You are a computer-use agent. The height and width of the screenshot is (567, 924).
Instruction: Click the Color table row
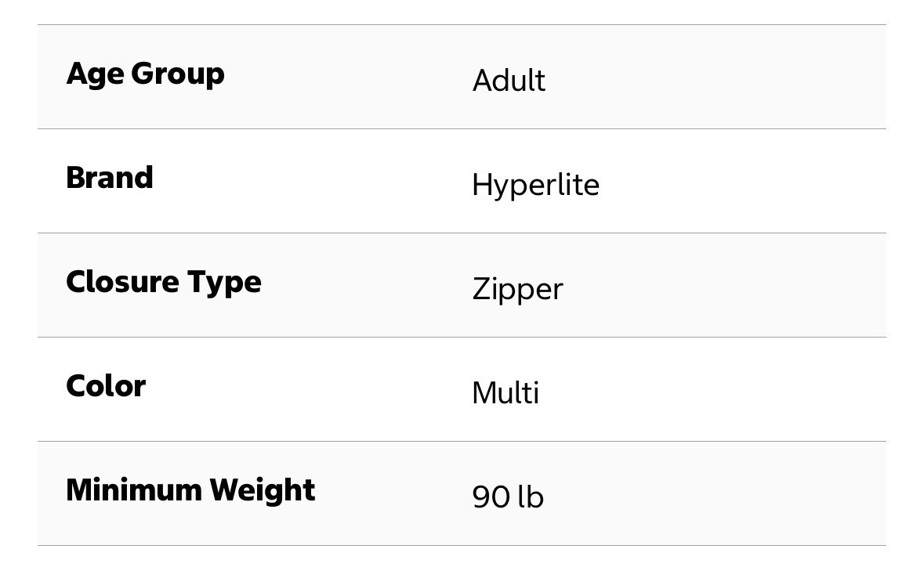(462, 389)
